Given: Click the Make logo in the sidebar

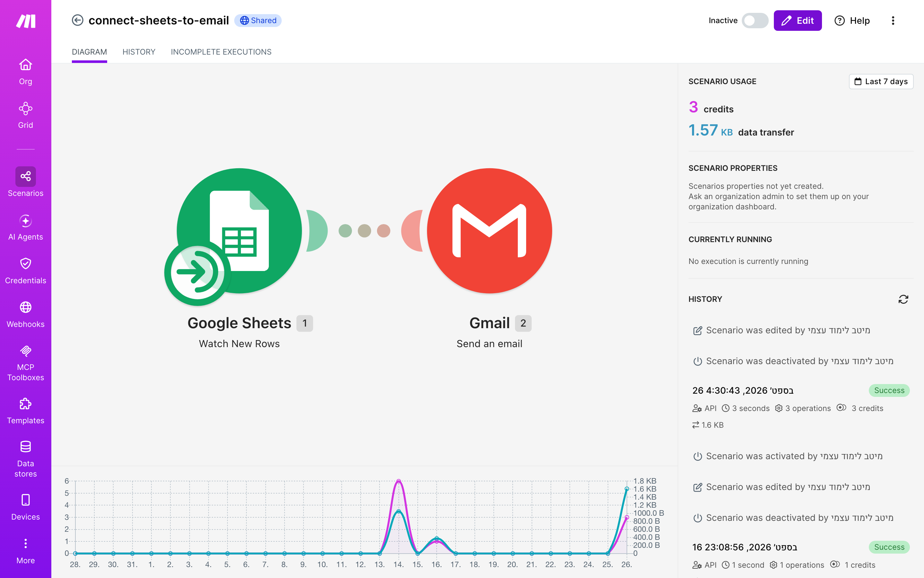Looking at the screenshot, I should [x=26, y=21].
